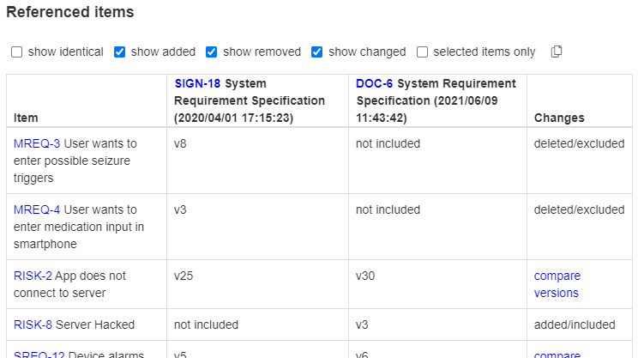
Task: Click the Item column header
Action: point(26,118)
